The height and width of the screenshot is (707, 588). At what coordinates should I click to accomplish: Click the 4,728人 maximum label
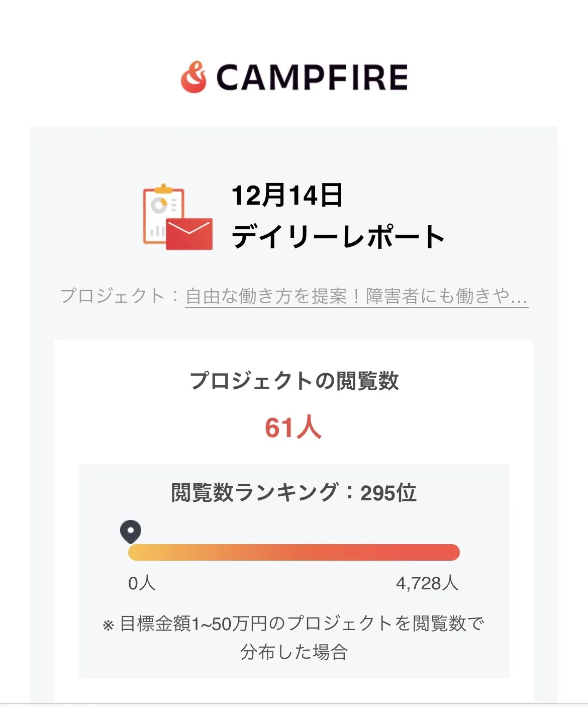[427, 583]
